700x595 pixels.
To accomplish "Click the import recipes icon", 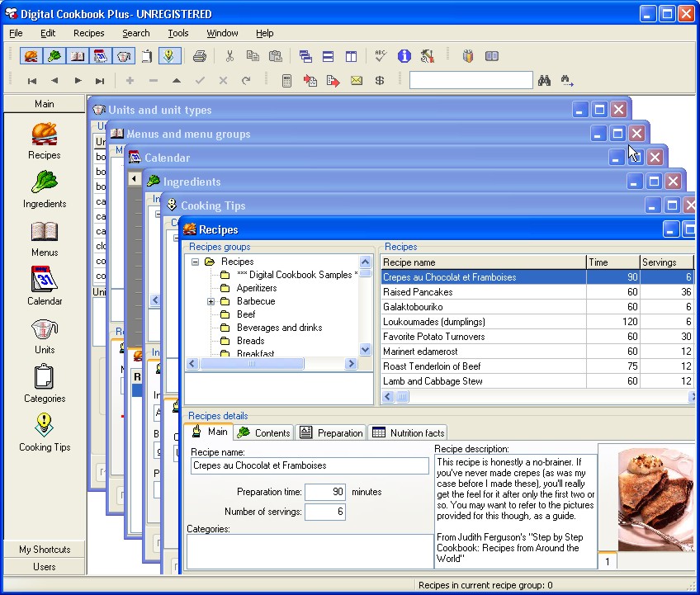I will [x=310, y=81].
